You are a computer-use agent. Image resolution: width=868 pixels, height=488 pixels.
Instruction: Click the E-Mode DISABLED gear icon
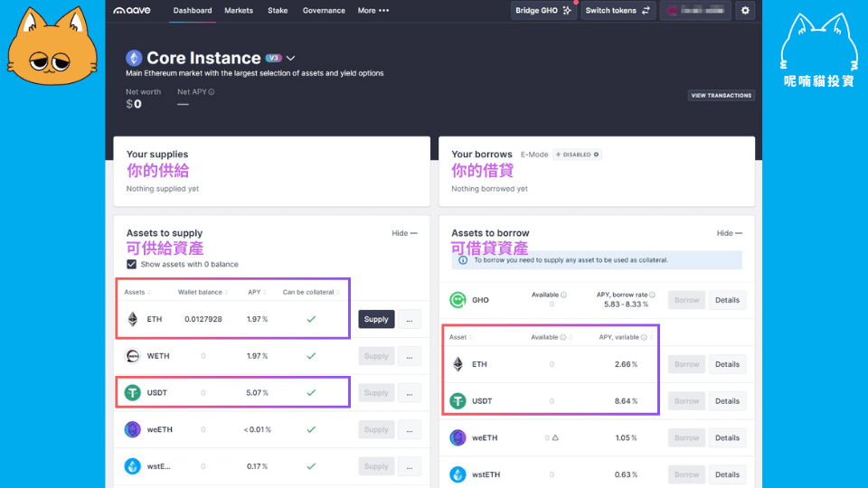(596, 155)
